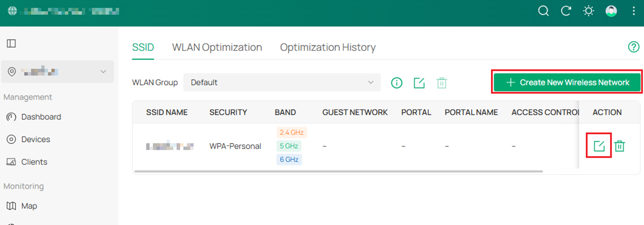644x225 pixels.
Task: Click the Devices circle icon
Action: tap(11, 139)
